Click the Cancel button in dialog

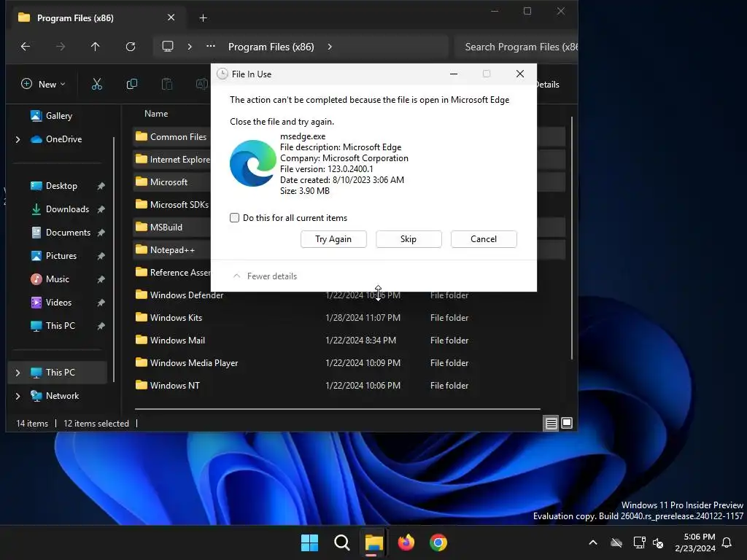(x=484, y=239)
